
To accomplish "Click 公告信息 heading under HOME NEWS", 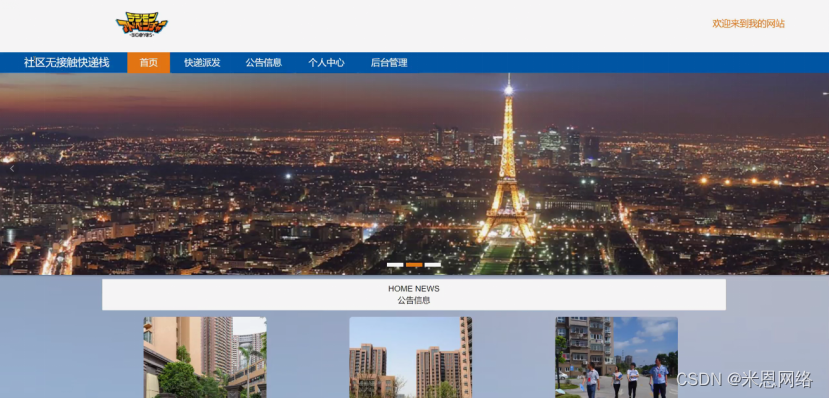I will [413, 300].
